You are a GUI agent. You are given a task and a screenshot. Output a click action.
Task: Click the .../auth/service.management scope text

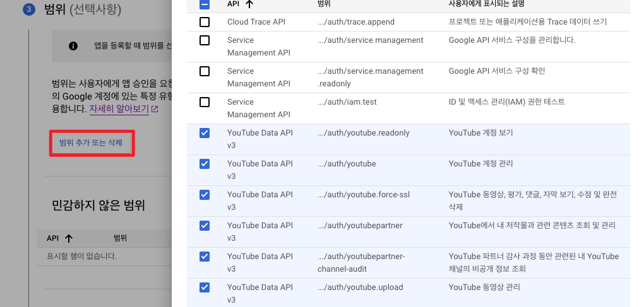click(371, 40)
